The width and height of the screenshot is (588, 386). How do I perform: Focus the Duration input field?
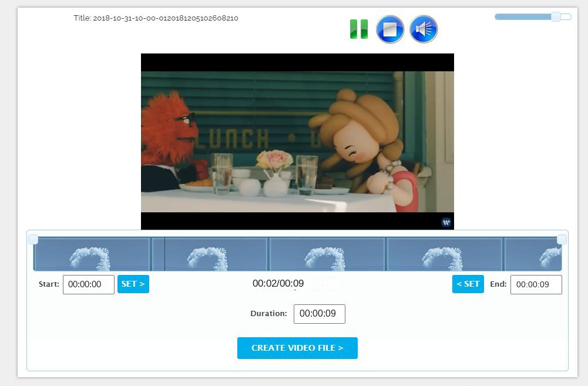[319, 314]
